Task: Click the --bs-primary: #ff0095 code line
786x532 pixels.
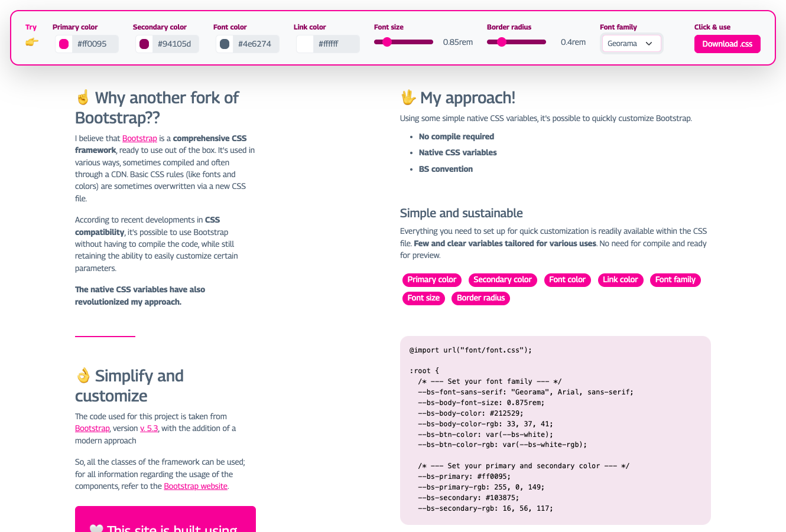Action: point(464,476)
